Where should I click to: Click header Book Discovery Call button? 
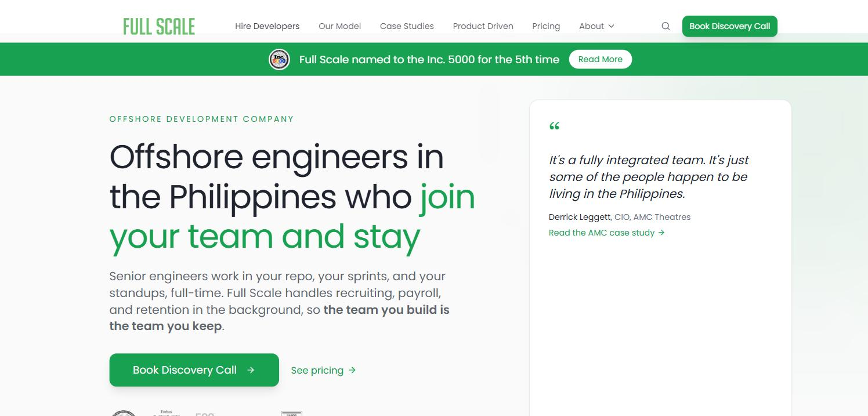pos(730,26)
